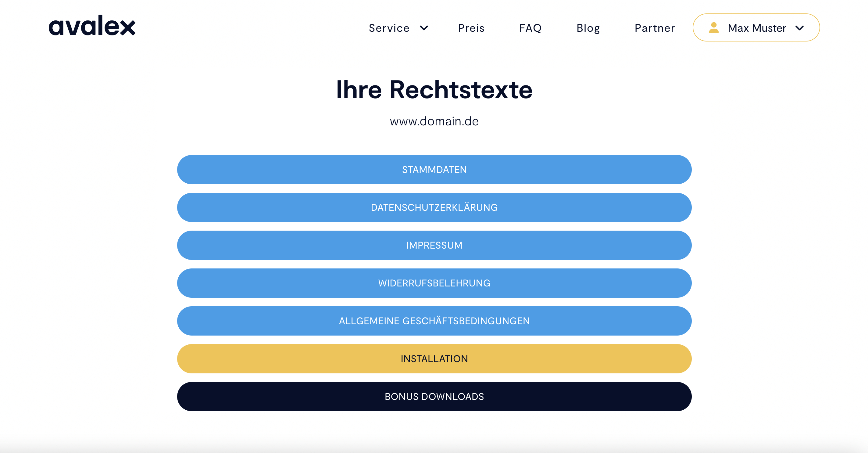
Task: Click the yellow INSTALLATION bar
Action: 434,359
